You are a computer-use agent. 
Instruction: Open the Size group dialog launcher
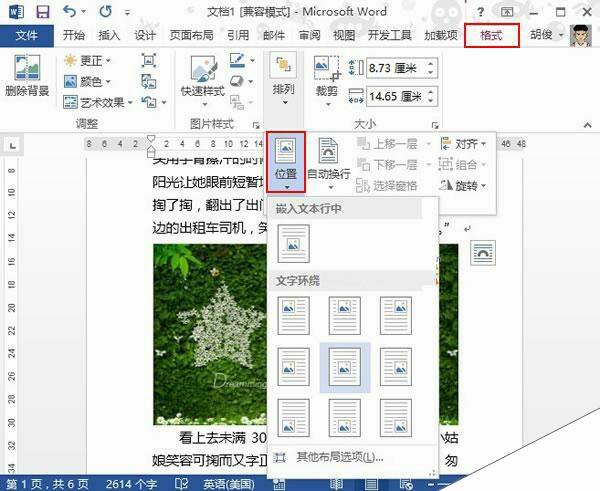pos(435,125)
